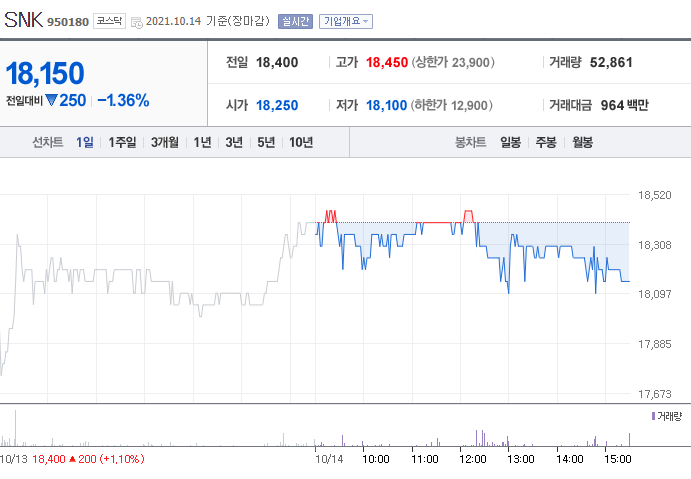Open the 일봉 daily candle chart
Image resolution: width=691 pixels, height=479 pixels.
click(510, 142)
